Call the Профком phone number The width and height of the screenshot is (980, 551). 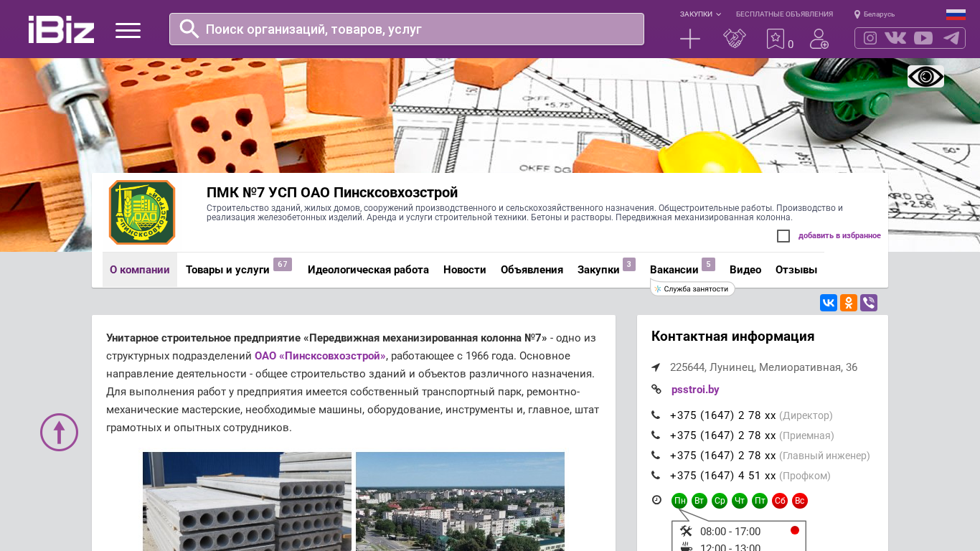click(x=723, y=476)
